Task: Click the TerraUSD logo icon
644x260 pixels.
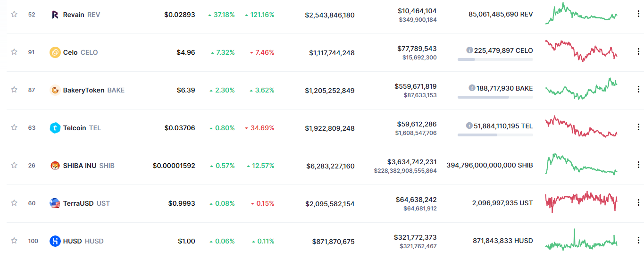Action: tap(55, 203)
